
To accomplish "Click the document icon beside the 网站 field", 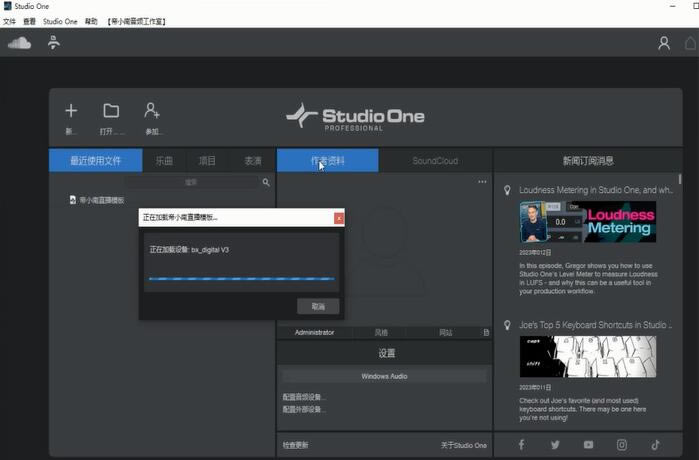I will click(x=486, y=333).
